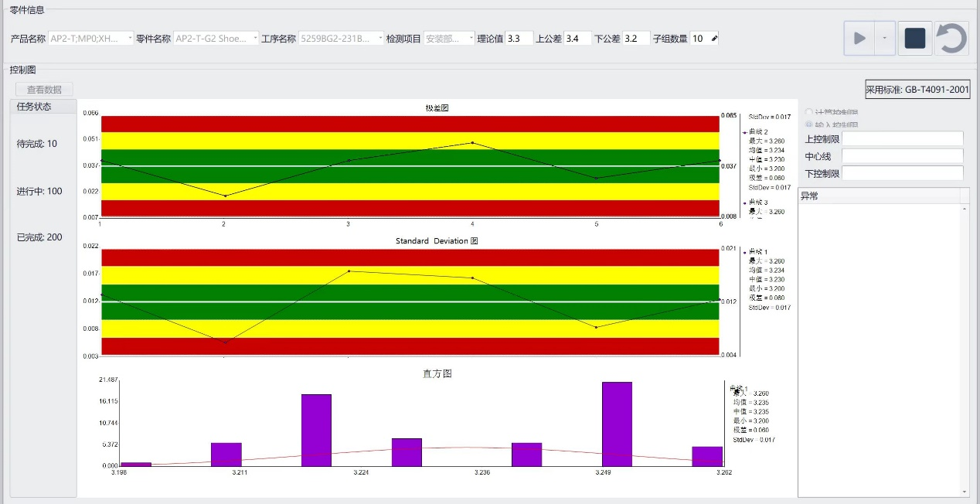Image resolution: width=980 pixels, height=504 pixels.
Task: Click the 异常 column header
Action: pos(878,196)
